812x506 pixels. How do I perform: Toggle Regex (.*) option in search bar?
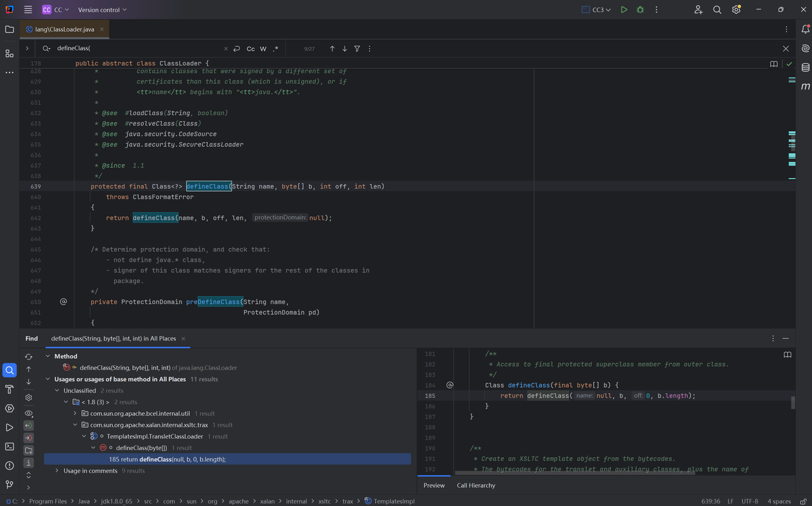point(275,48)
